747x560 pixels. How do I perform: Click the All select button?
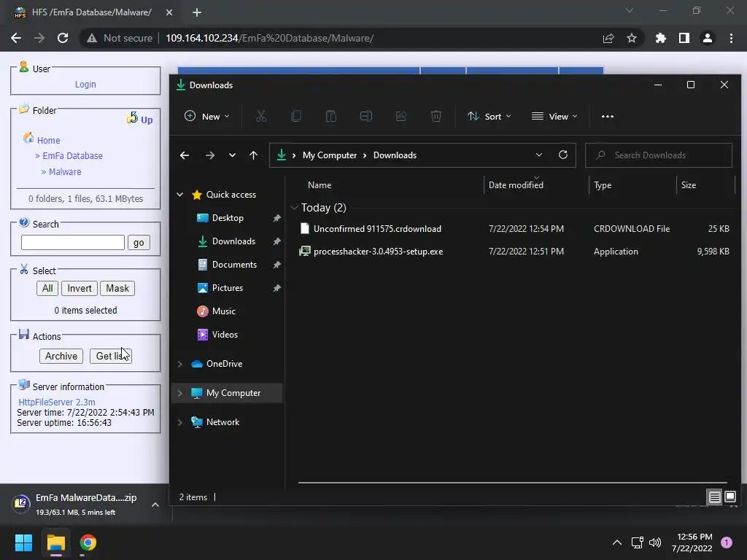pyautogui.click(x=47, y=288)
